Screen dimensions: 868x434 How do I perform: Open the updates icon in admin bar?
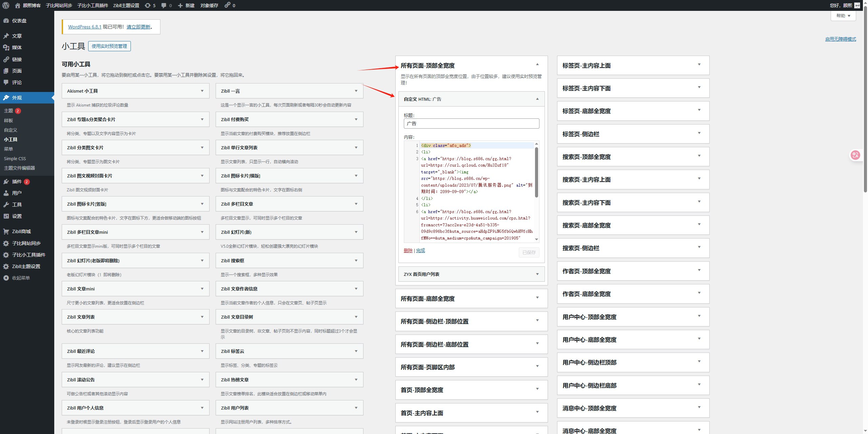(x=148, y=5)
